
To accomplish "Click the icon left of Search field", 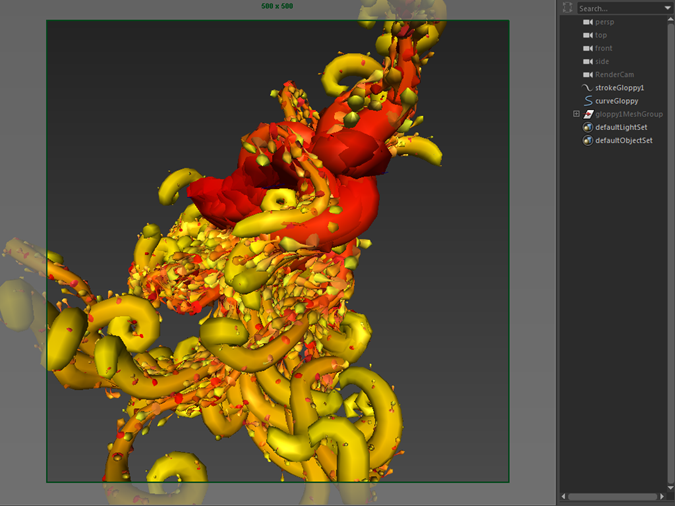I will 567,7.
